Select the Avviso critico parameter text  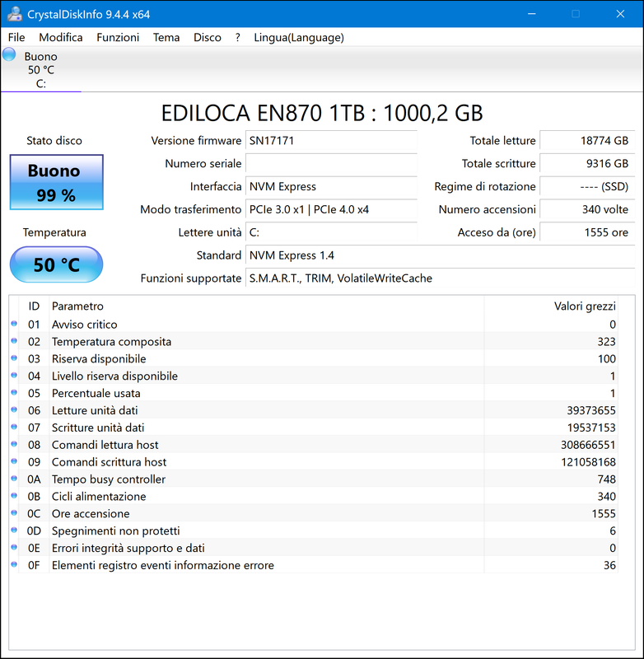[x=85, y=325]
